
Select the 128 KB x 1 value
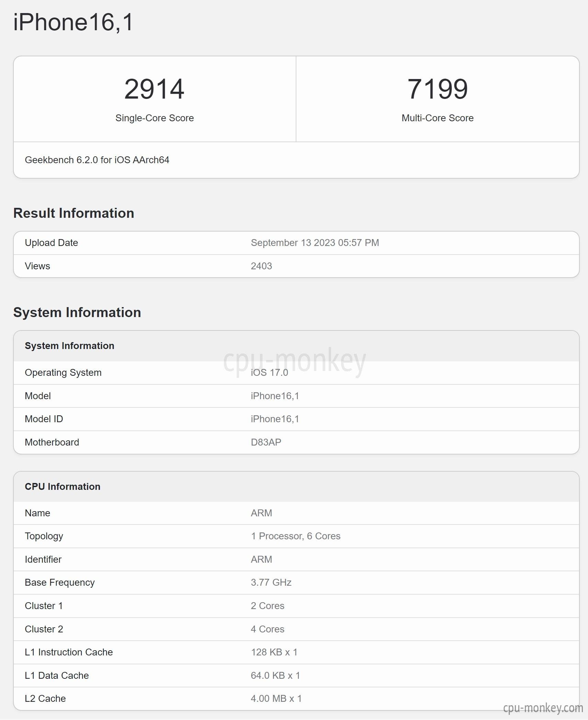pyautogui.click(x=274, y=652)
